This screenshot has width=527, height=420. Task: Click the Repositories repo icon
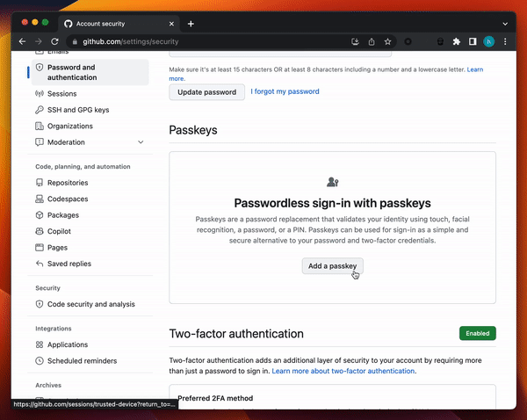click(x=39, y=183)
